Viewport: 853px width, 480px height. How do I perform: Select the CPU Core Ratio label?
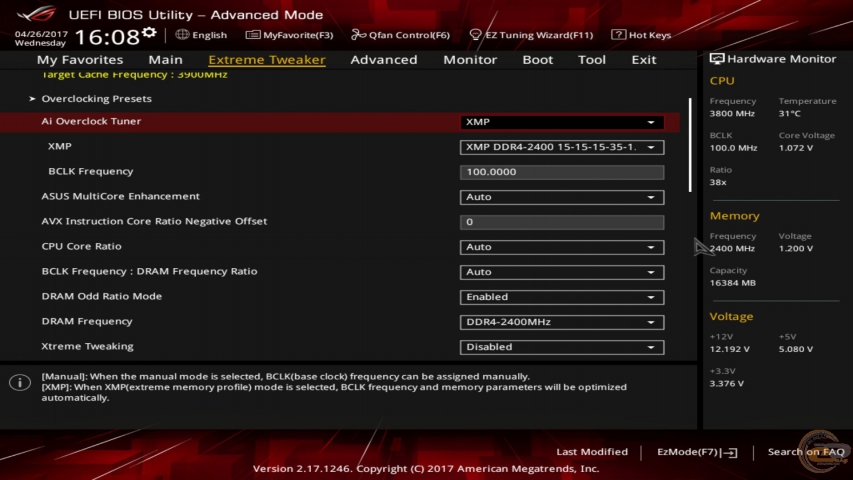click(x=81, y=247)
